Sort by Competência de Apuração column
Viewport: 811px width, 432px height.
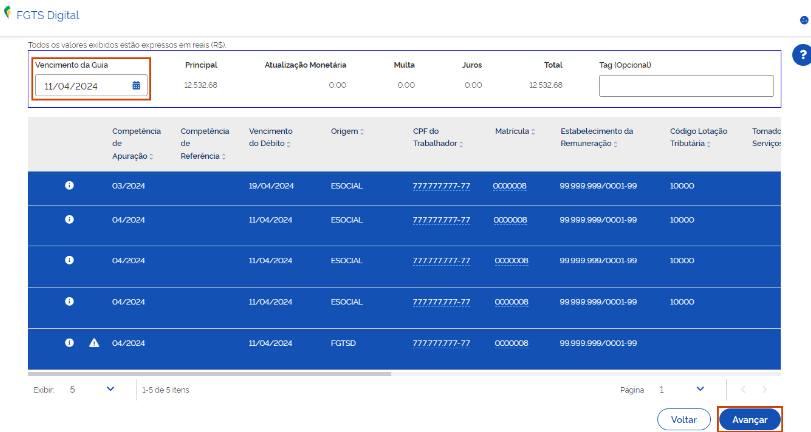pyautogui.click(x=151, y=157)
